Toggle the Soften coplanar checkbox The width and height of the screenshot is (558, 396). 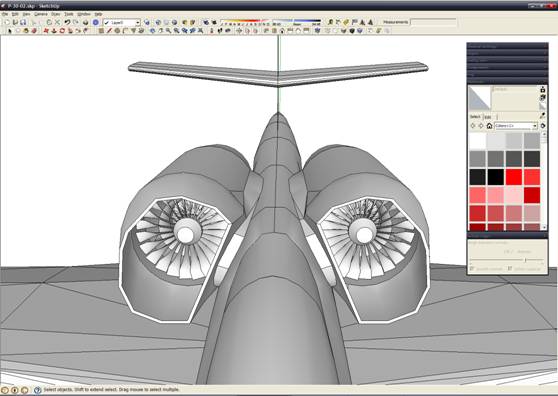click(x=510, y=269)
